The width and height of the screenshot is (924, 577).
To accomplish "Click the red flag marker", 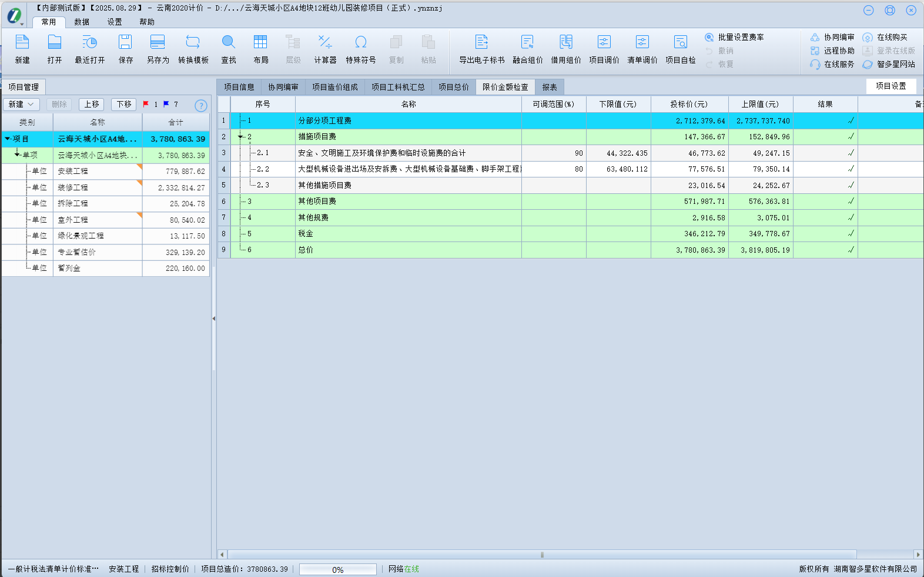I will click(x=146, y=104).
